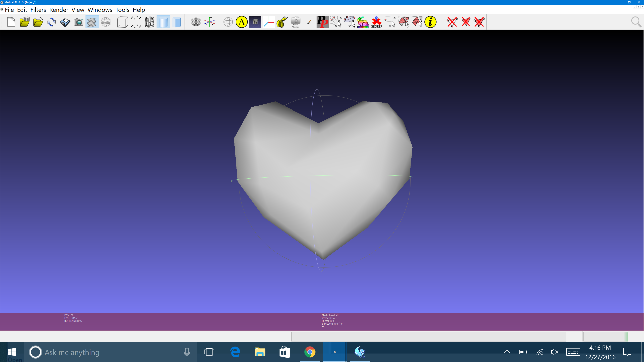Show the background grid decoration
The width and height of the screenshot is (644, 362).
[x=196, y=22]
